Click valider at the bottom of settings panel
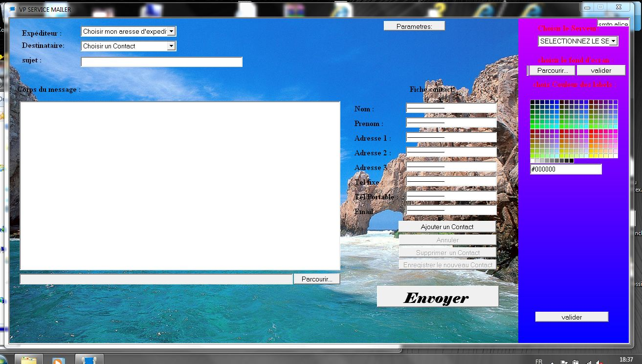The image size is (642, 364). click(572, 317)
